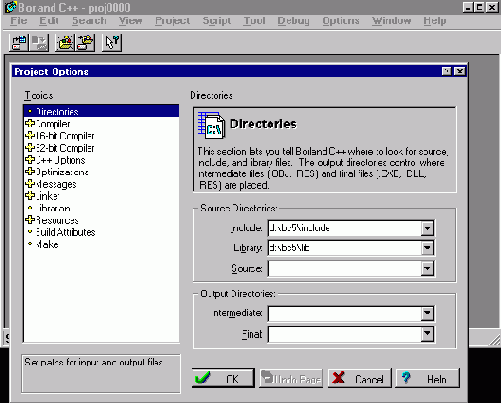Open the Debug menu

(x=293, y=21)
